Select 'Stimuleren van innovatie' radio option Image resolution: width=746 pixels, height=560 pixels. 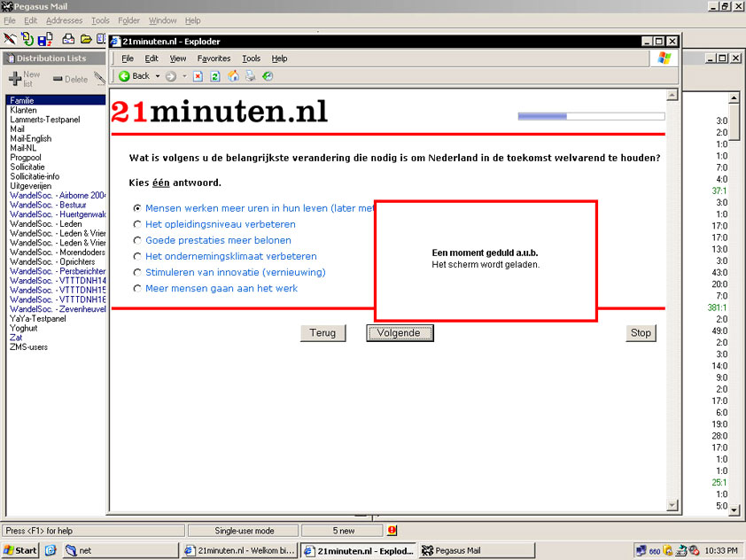point(137,272)
